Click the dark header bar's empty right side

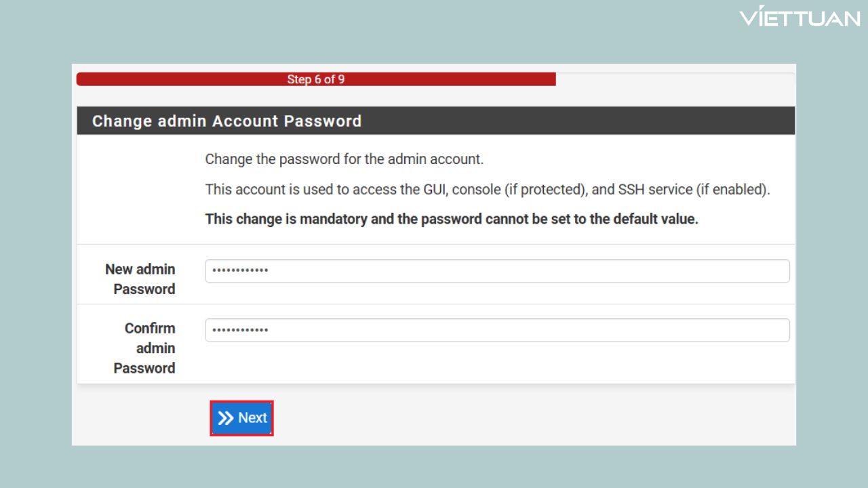[x=610, y=121]
